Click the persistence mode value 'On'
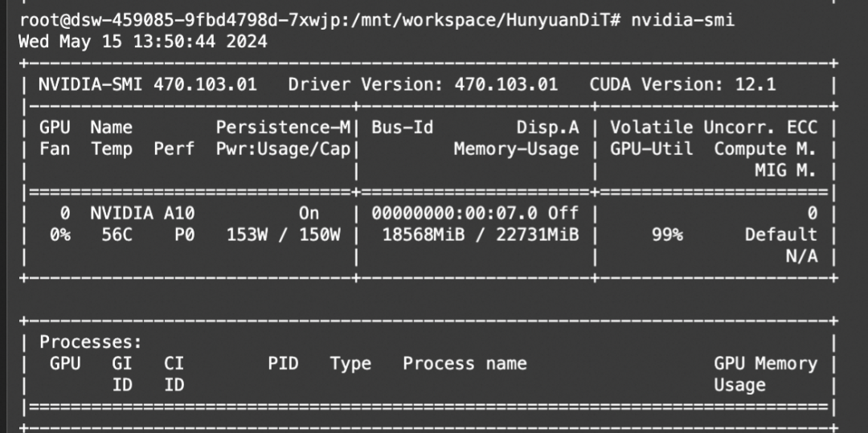Image resolution: width=868 pixels, height=433 pixels. [x=309, y=214]
